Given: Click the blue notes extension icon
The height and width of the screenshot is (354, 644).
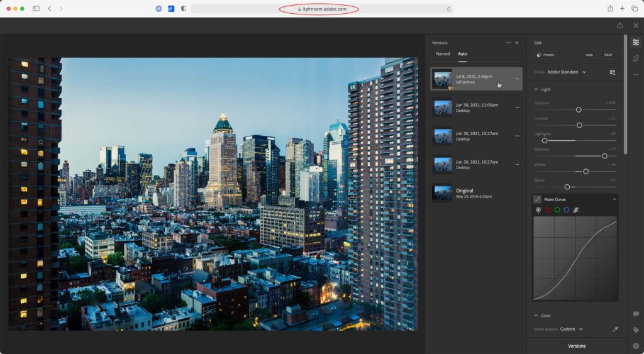Looking at the screenshot, I should coord(171,9).
